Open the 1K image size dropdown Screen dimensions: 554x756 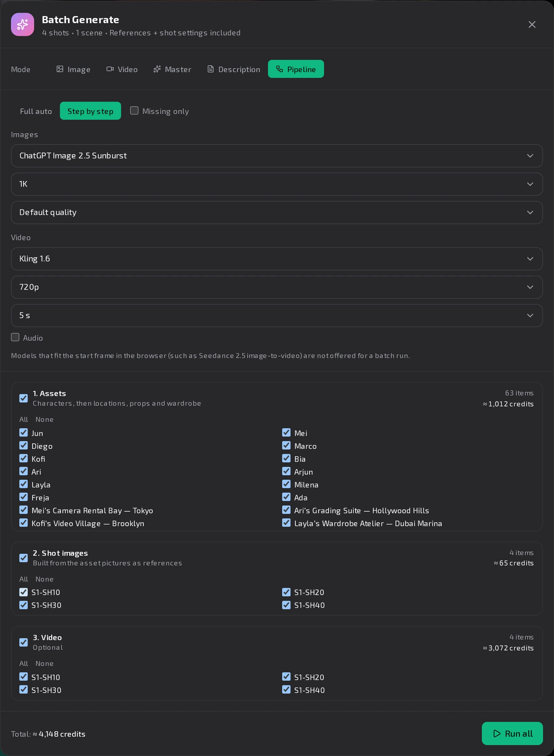coord(277,184)
